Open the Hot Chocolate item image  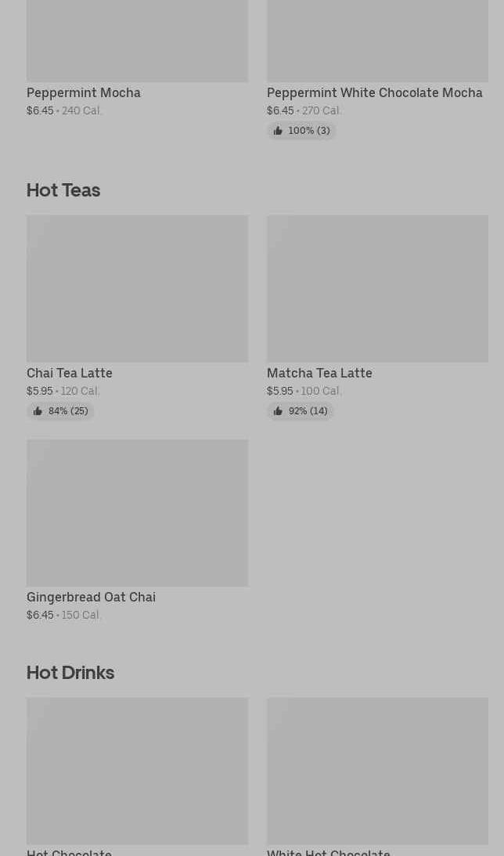137,771
